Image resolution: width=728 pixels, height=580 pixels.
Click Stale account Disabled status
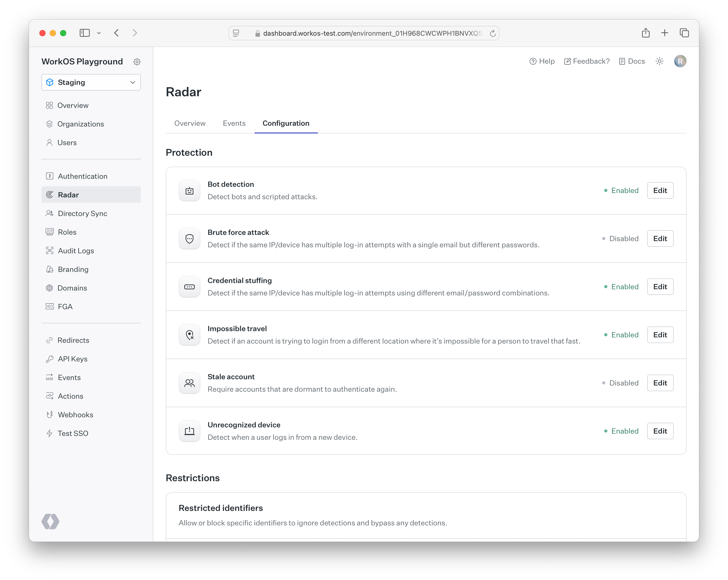(620, 383)
